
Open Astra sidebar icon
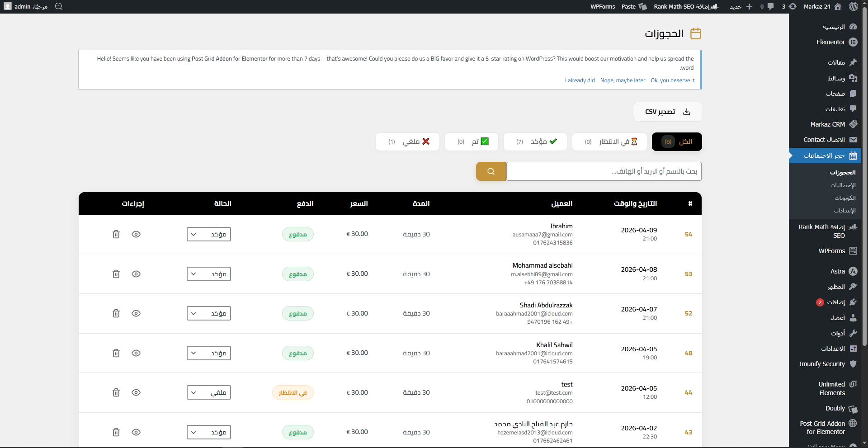coord(853,271)
